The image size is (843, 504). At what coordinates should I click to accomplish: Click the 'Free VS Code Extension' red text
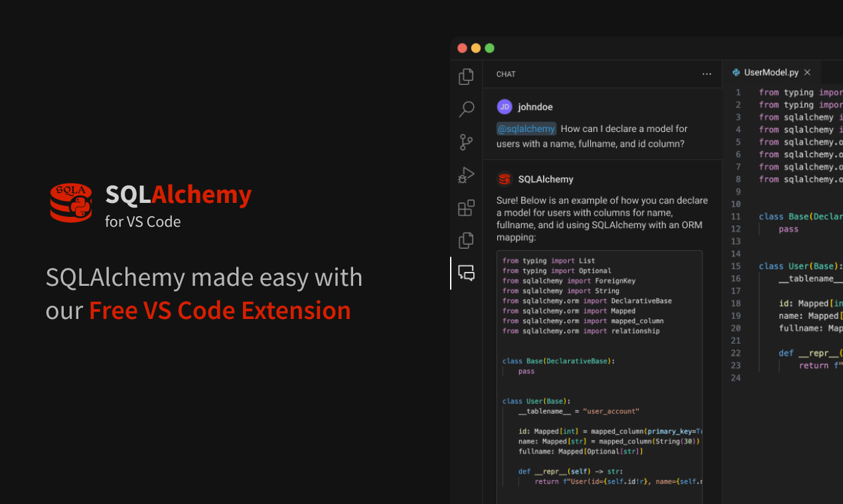tap(220, 310)
